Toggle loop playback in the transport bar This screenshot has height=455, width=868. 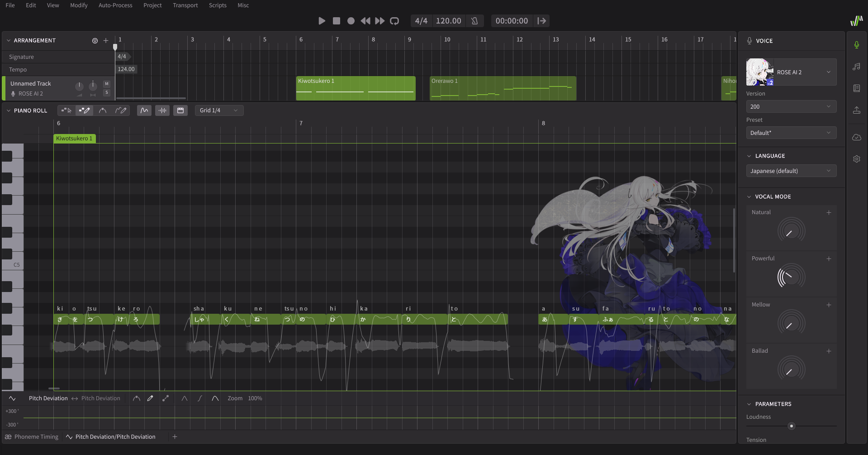point(394,21)
